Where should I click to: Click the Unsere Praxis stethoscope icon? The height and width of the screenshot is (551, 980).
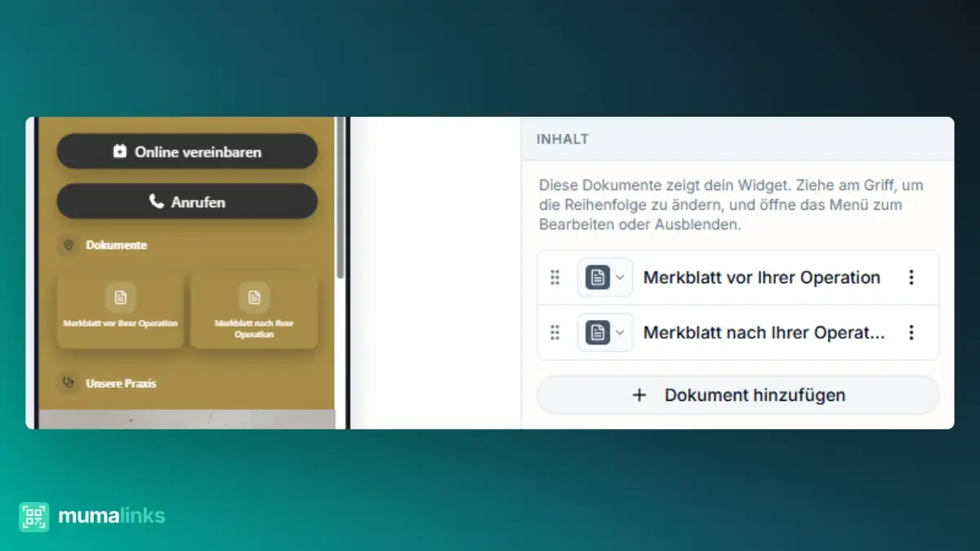(68, 383)
